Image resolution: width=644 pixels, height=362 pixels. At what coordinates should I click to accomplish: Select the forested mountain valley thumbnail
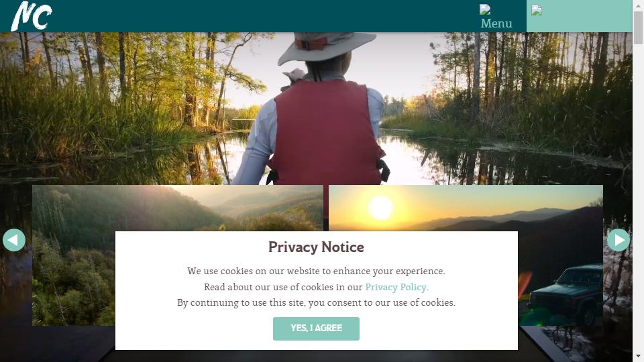[74, 255]
